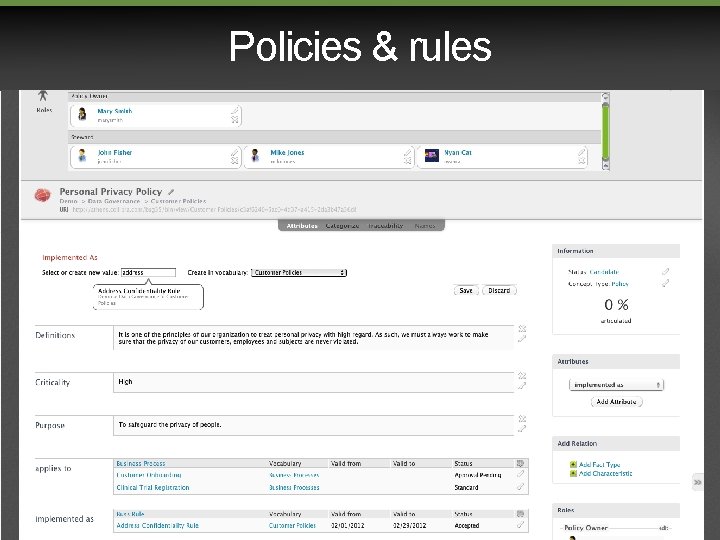
Task: Edit Mary Smith's role assignment pencil
Action: [235, 111]
